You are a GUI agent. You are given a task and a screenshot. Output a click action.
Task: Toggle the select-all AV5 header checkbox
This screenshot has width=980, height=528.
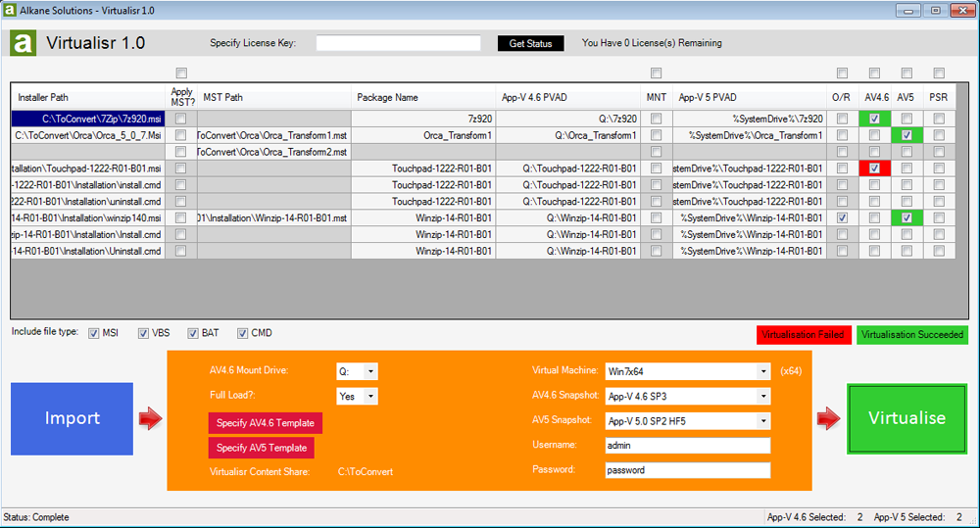906,73
